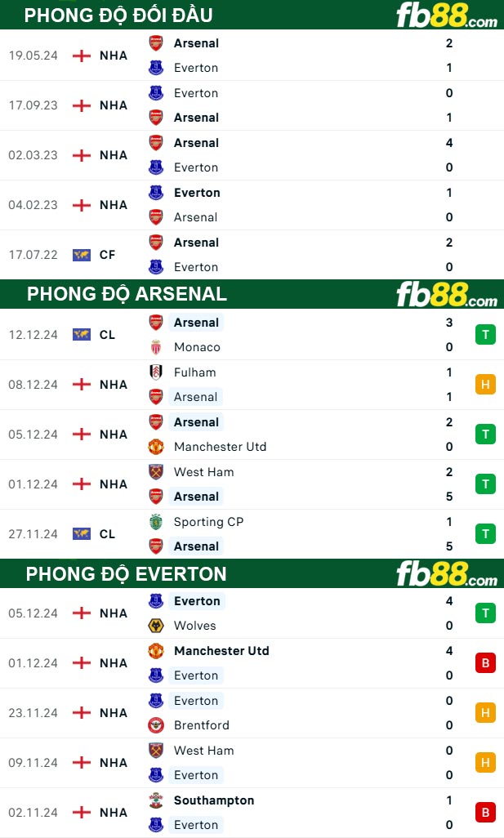Select the Phong Độ Everton section title

[x=126, y=574]
